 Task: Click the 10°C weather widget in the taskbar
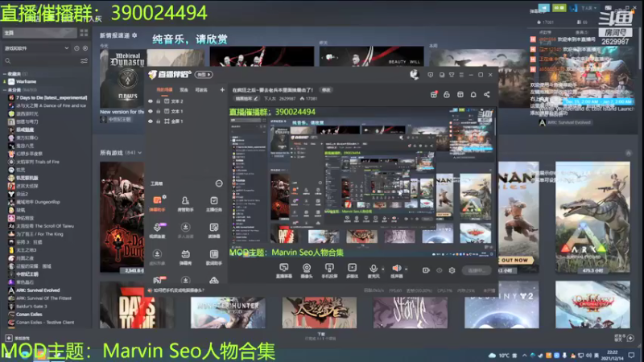tap(498, 356)
